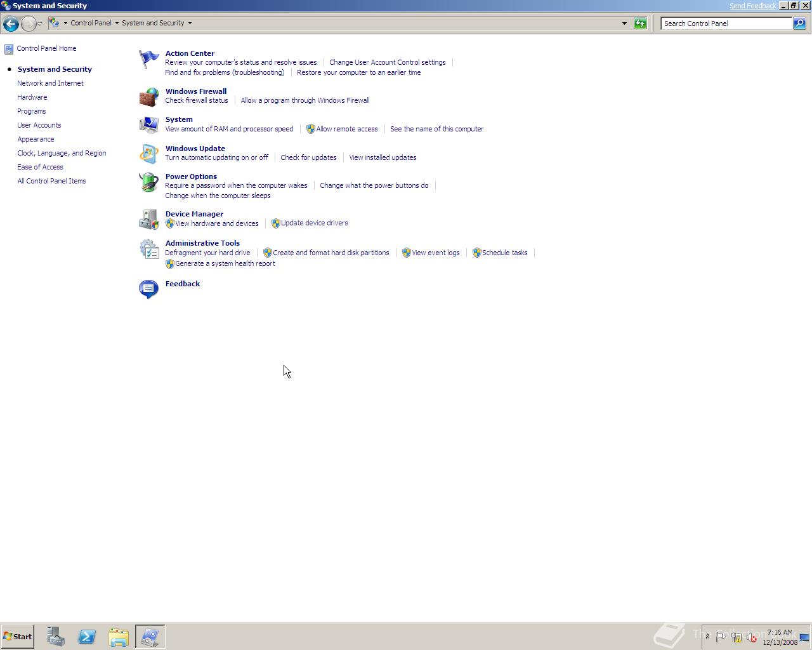Viewport: 812px width, 650px height.
Task: Click Allow a program through Windows Firewall
Action: [305, 100]
